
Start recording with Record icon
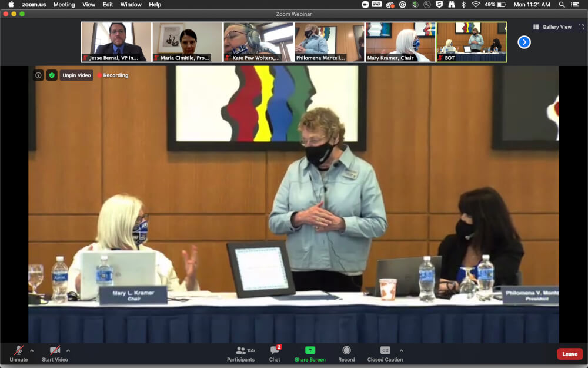point(346,350)
